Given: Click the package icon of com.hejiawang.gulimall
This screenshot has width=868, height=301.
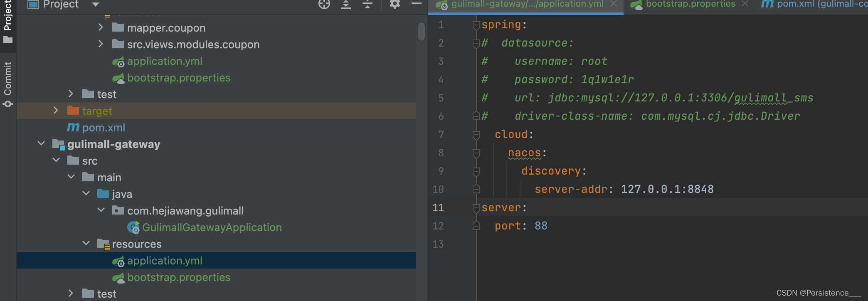Looking at the screenshot, I should (x=118, y=210).
